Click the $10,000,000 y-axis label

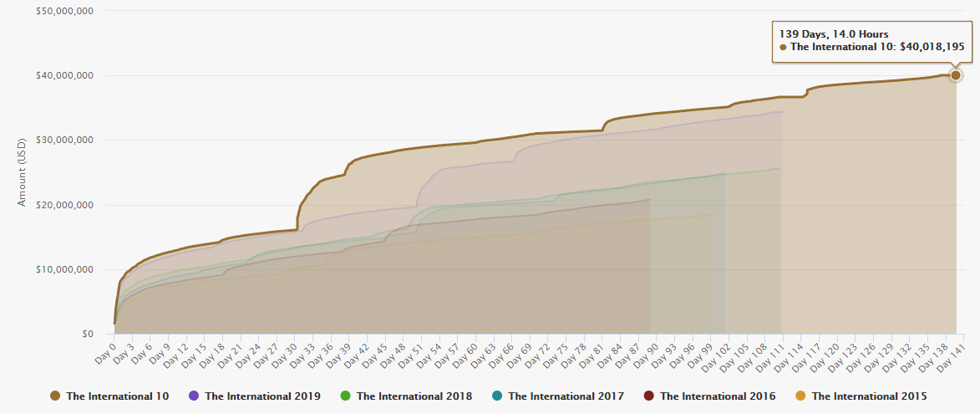tap(65, 269)
